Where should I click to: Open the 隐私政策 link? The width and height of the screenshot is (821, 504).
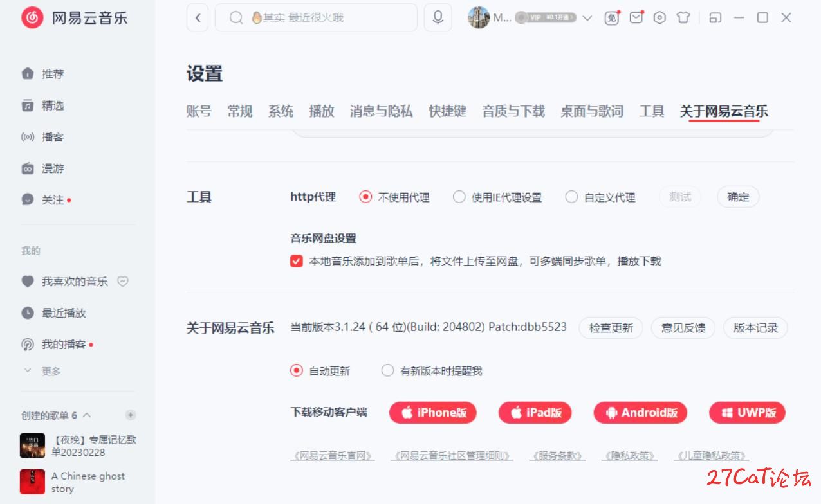(x=630, y=456)
